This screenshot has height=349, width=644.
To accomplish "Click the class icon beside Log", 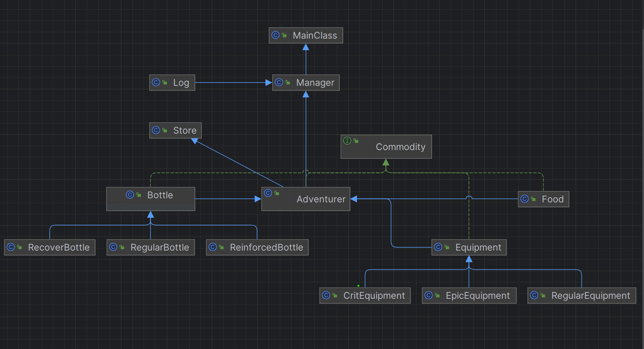I will click(x=156, y=82).
